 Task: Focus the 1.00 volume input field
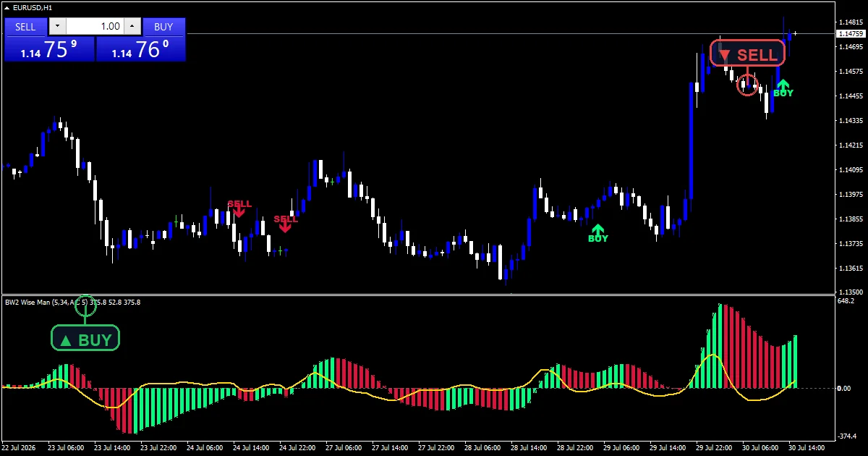pos(95,27)
